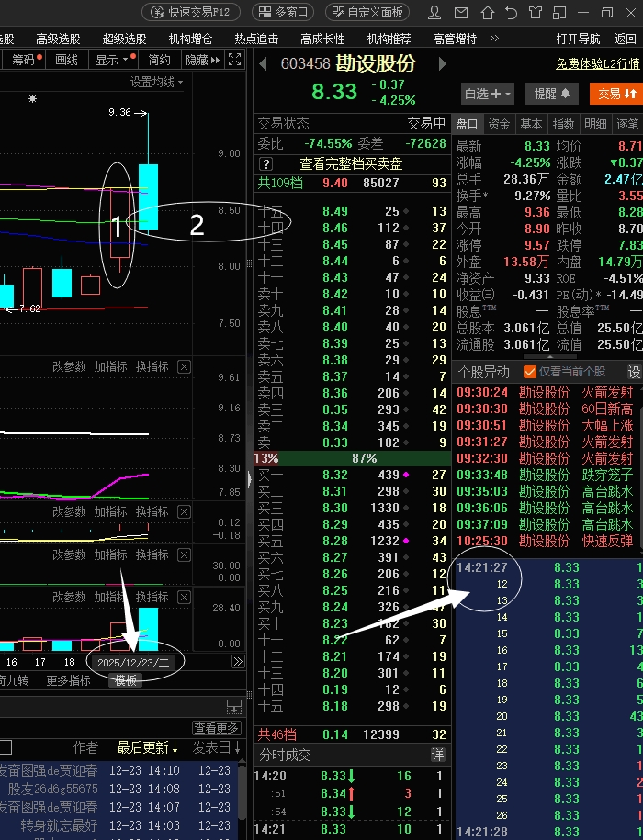Switch to the 资金 tab
643x840 pixels.
coord(499,124)
